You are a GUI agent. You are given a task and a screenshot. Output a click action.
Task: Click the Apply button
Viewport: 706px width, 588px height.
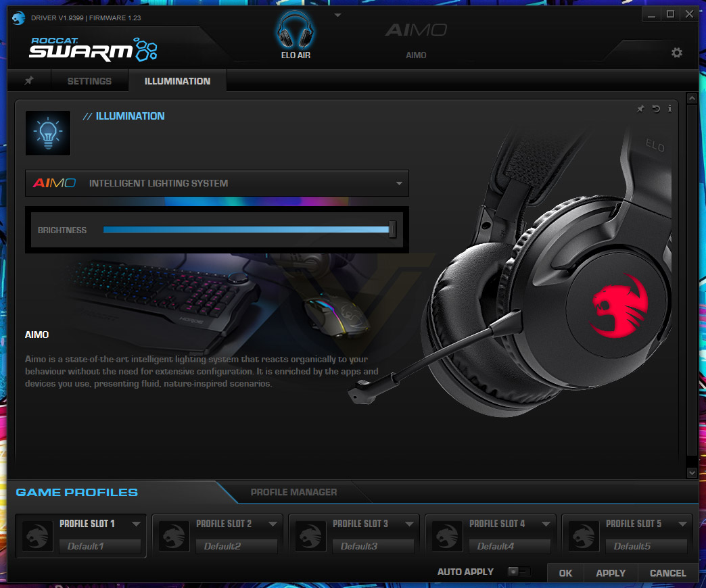click(611, 572)
